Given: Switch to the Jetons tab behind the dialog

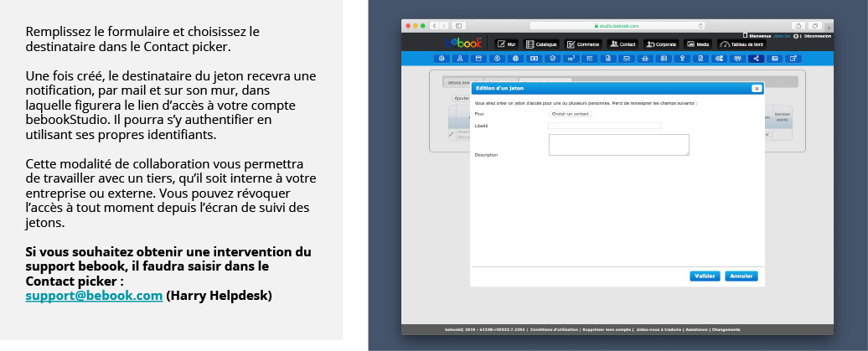Looking at the screenshot, I should [458, 82].
